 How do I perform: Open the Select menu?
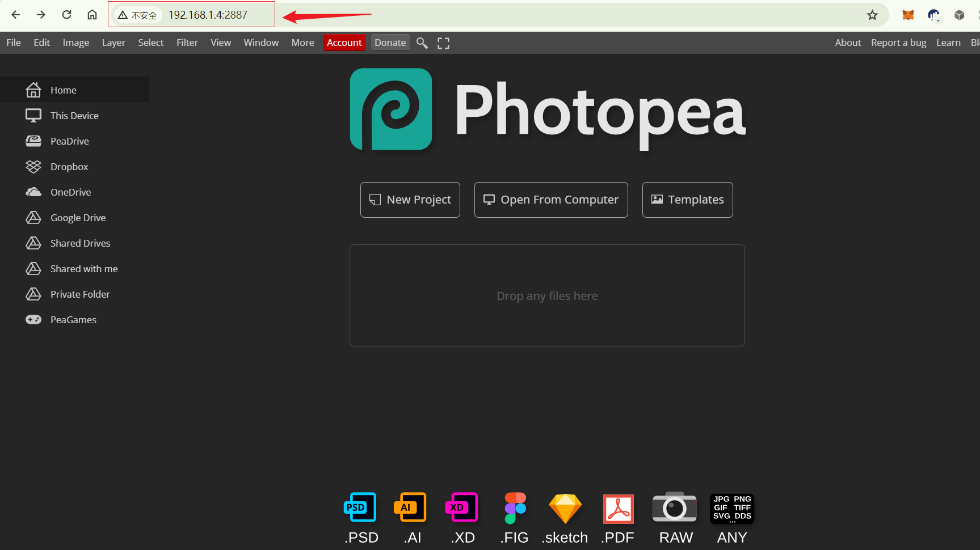coord(150,43)
